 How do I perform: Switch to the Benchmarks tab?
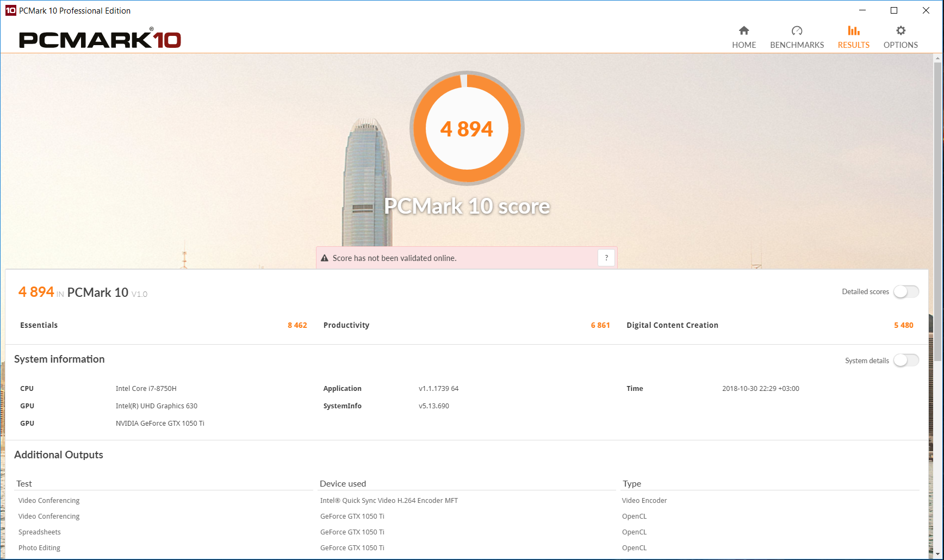coord(797,36)
